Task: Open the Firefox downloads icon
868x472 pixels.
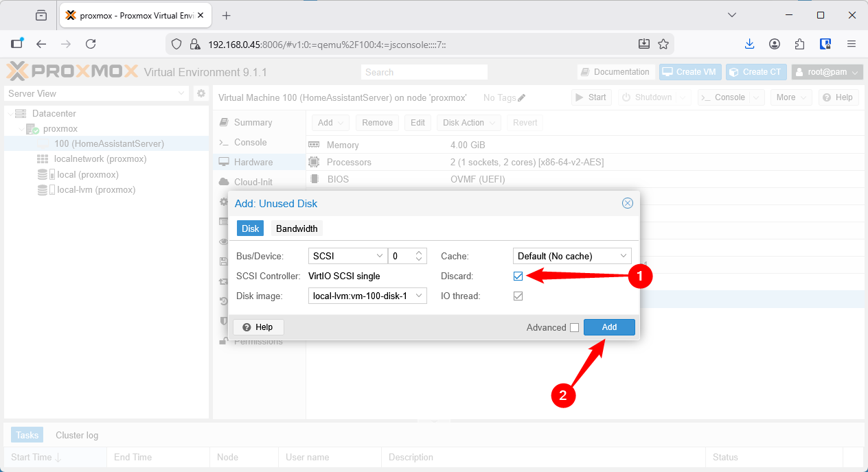Action: coord(750,44)
